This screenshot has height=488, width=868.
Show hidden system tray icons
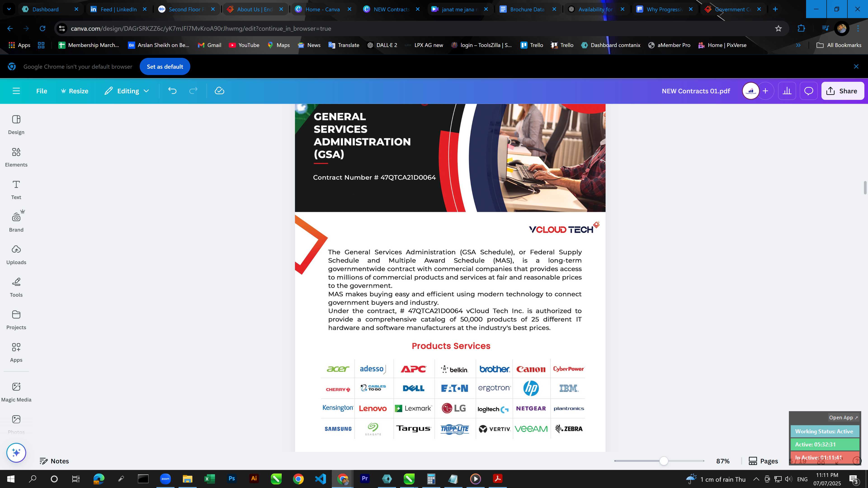(756, 479)
